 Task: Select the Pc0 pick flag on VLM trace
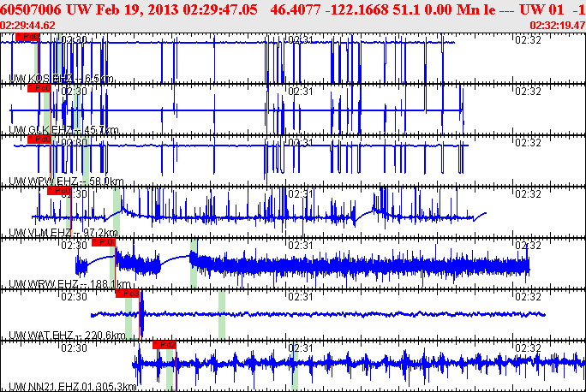(59, 191)
